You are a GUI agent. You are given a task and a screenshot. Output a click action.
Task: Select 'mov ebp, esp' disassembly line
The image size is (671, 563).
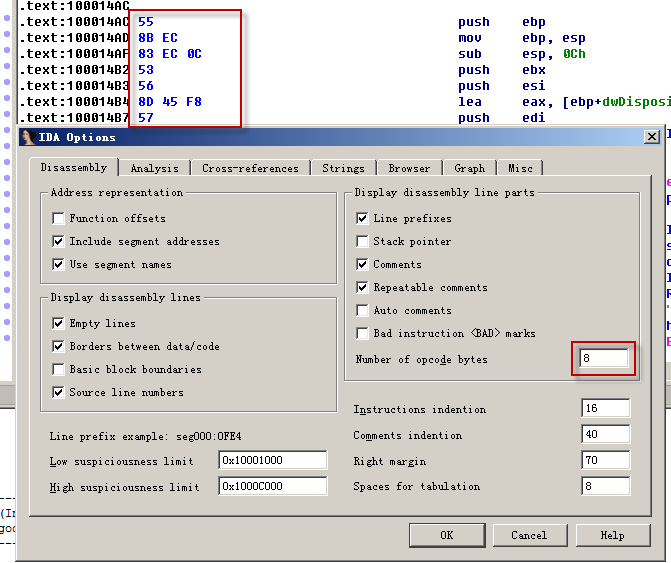tap(522, 38)
